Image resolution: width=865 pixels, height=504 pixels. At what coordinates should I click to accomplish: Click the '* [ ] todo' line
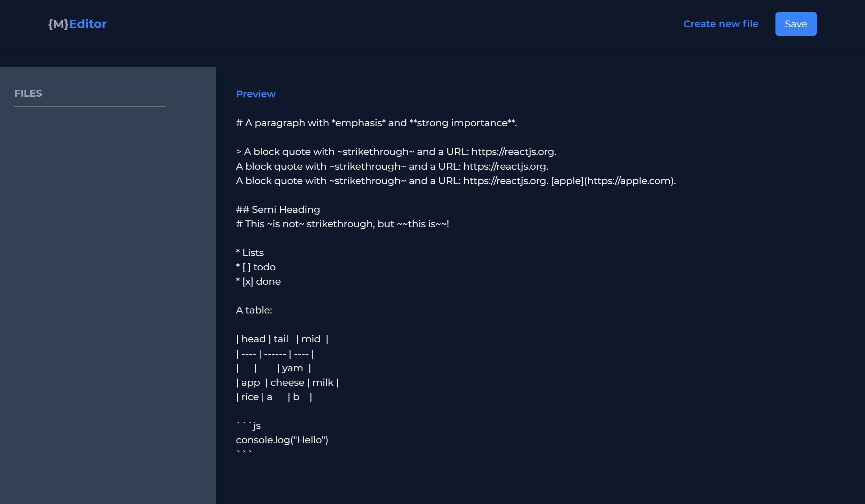pyautogui.click(x=256, y=267)
